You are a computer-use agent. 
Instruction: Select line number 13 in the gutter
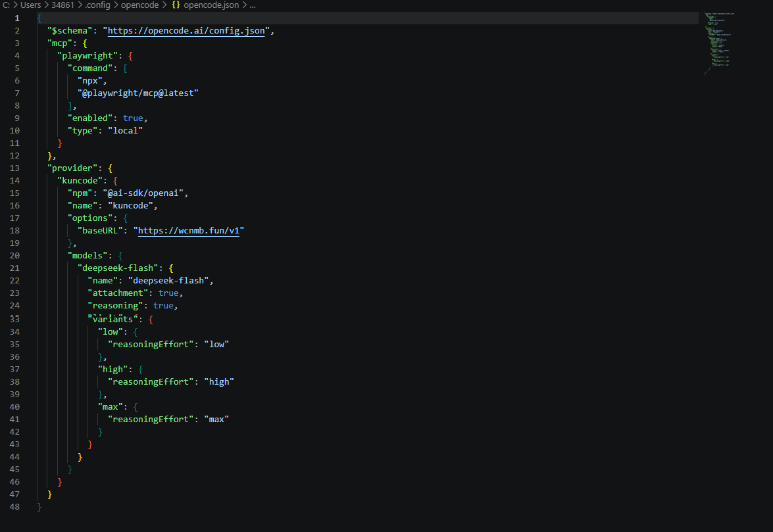tap(14, 168)
